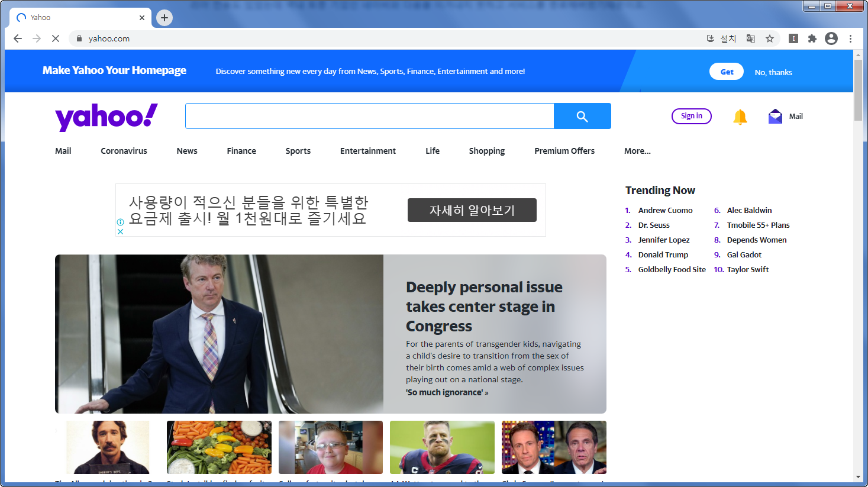This screenshot has height=487, width=868.
Task: Go back with the browser back arrow
Action: pyautogui.click(x=18, y=38)
